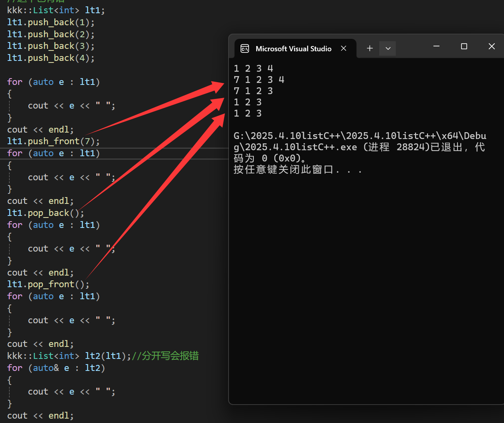Click the terminal icon in the console tab

click(245, 49)
